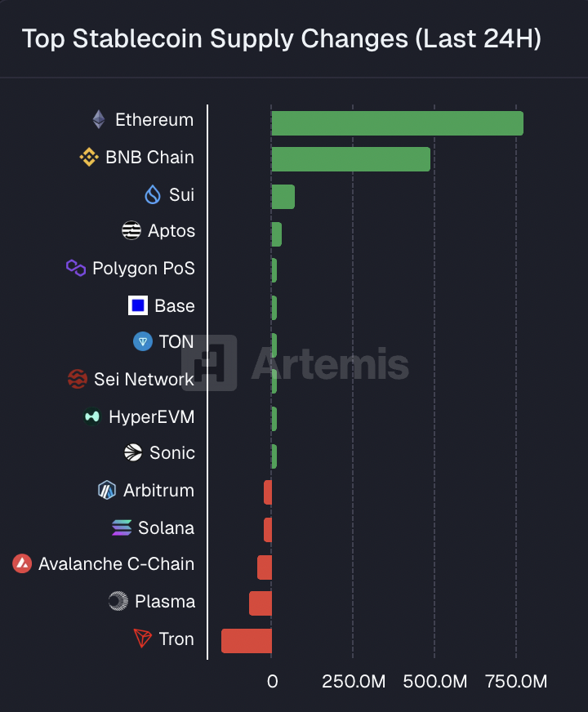Click the Arbitrum chain label
Screen dimensions: 588x712
click(x=158, y=491)
